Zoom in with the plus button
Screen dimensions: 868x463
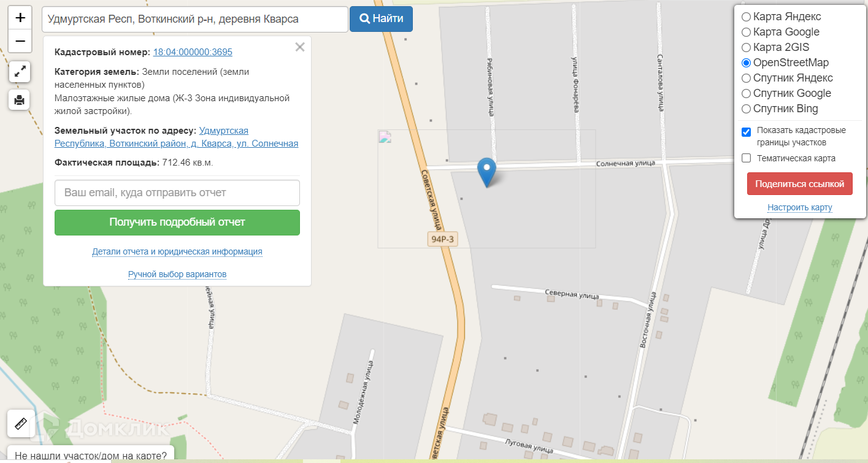pyautogui.click(x=20, y=18)
